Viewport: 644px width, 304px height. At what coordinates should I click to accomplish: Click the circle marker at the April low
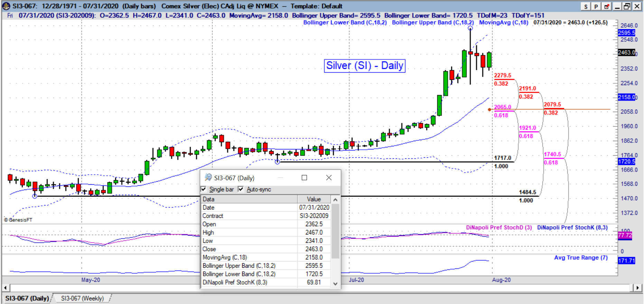coord(35,196)
